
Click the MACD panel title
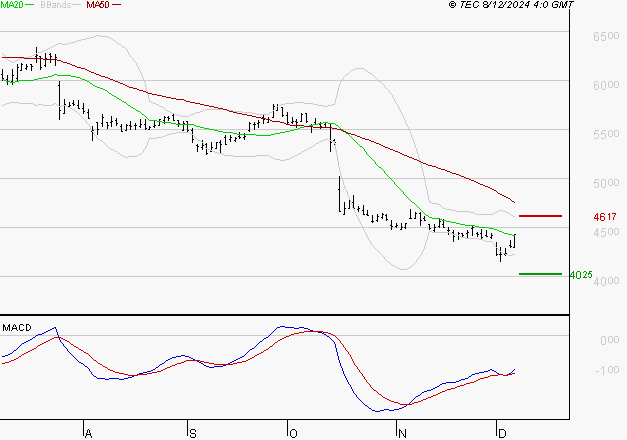click(16, 327)
